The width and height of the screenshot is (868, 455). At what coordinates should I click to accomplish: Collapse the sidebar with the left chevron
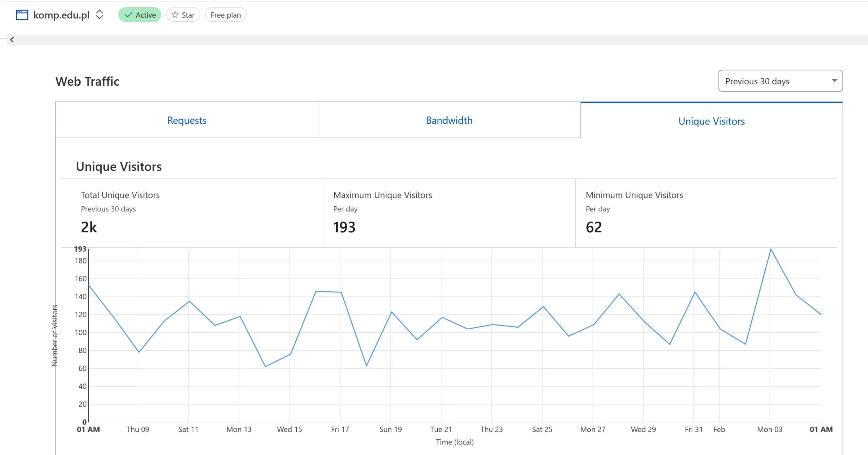[12, 40]
